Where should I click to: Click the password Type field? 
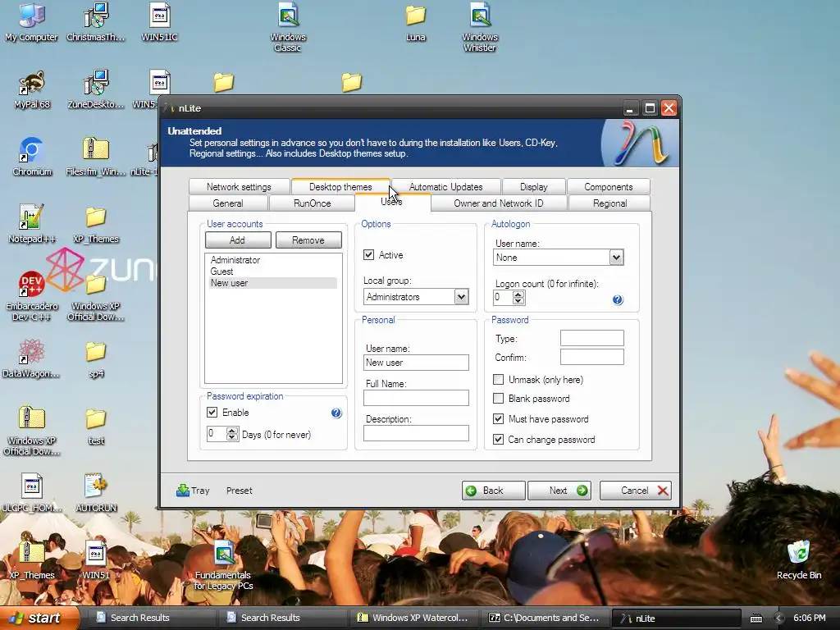coord(592,338)
